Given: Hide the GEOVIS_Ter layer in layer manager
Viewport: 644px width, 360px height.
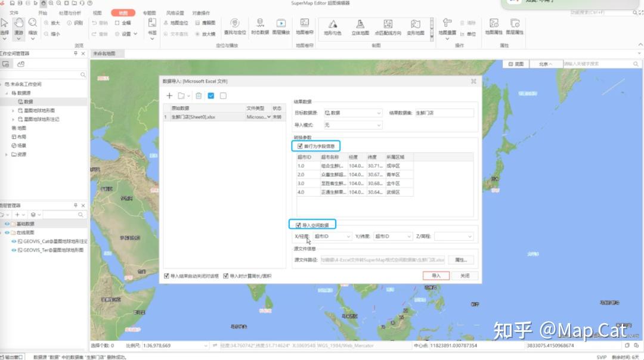Looking at the screenshot, I should (13, 250).
